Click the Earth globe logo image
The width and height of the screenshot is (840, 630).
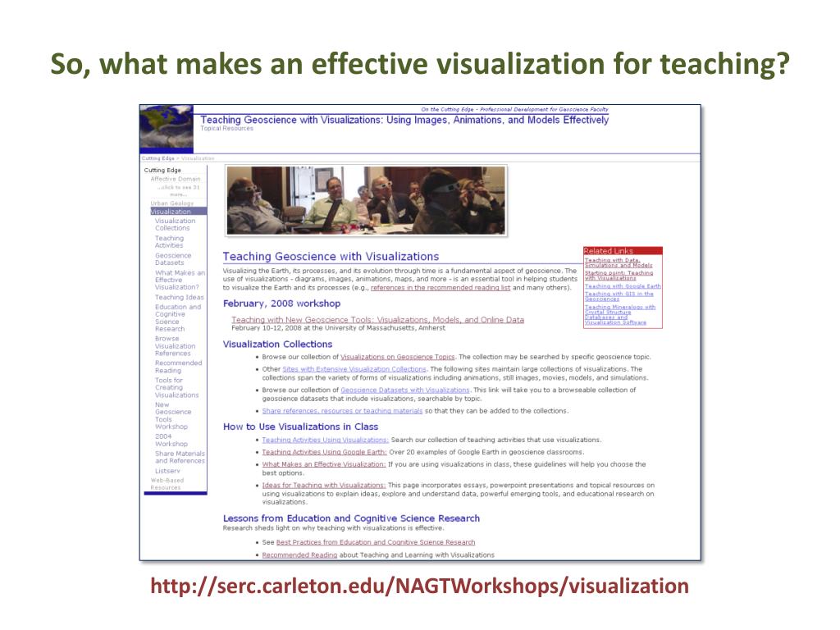(x=167, y=129)
